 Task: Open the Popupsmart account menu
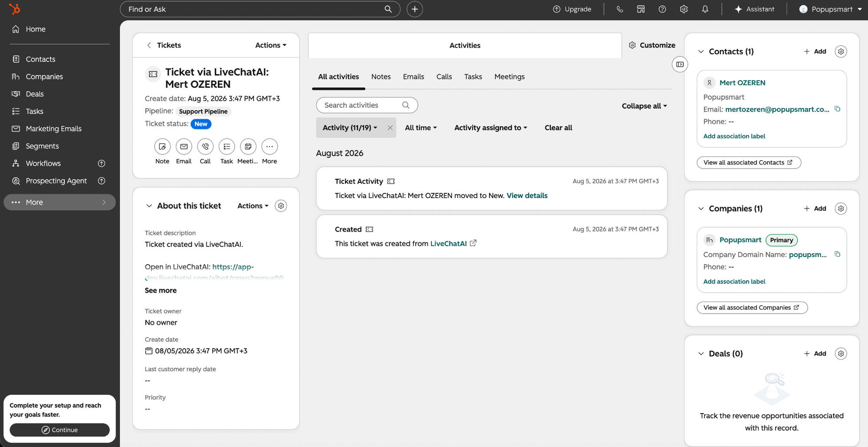coord(831,9)
